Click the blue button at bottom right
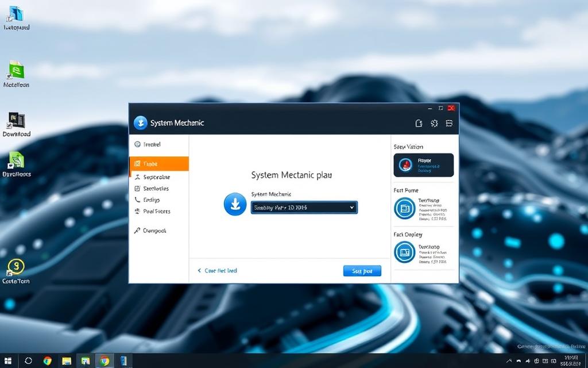Image resolution: width=588 pixels, height=368 pixels. (x=362, y=271)
